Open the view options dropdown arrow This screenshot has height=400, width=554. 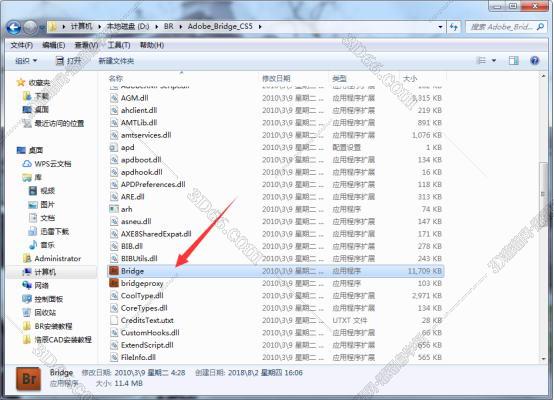[x=494, y=61]
